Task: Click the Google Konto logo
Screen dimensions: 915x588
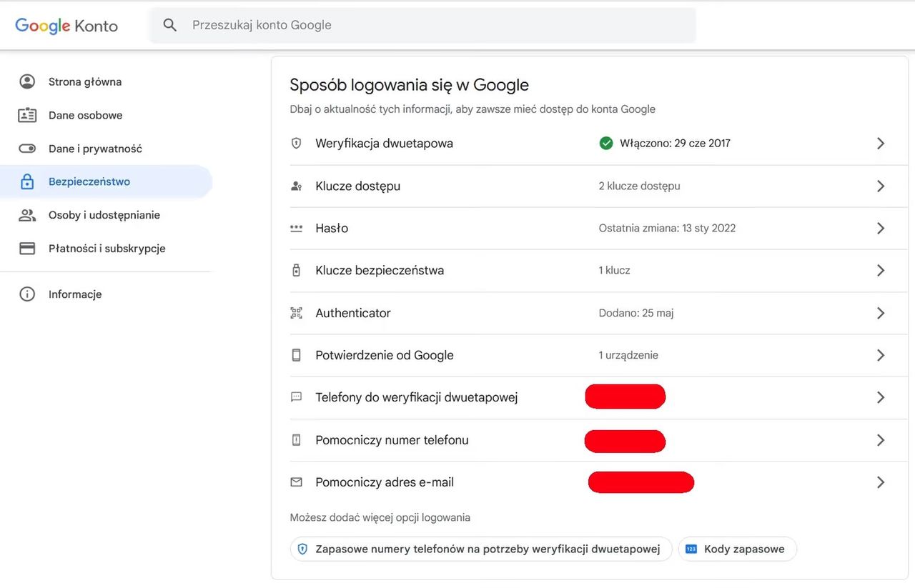Action: click(66, 26)
